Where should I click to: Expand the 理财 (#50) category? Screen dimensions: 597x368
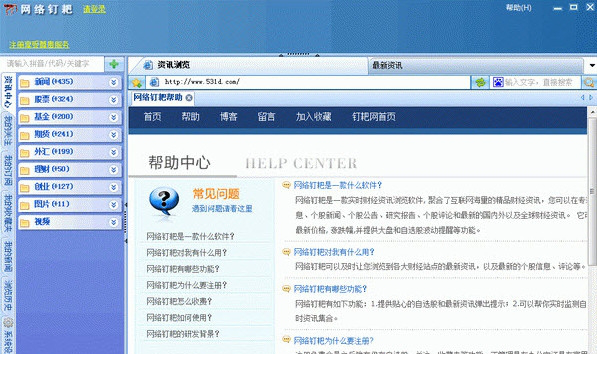pos(113,170)
